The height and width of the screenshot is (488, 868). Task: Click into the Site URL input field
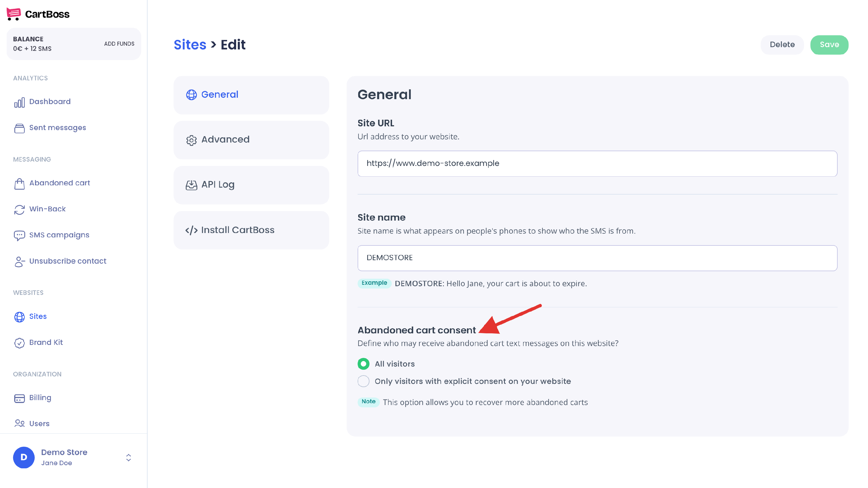597,164
